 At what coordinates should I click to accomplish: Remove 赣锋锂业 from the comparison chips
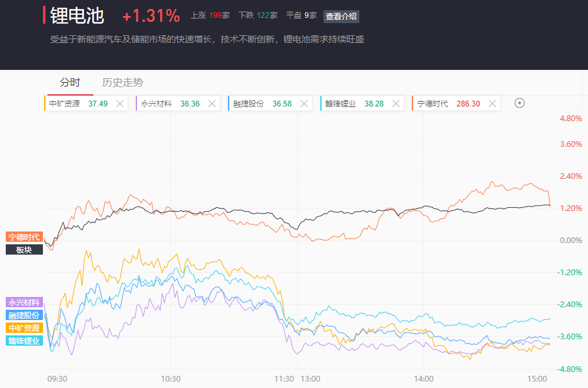396,103
